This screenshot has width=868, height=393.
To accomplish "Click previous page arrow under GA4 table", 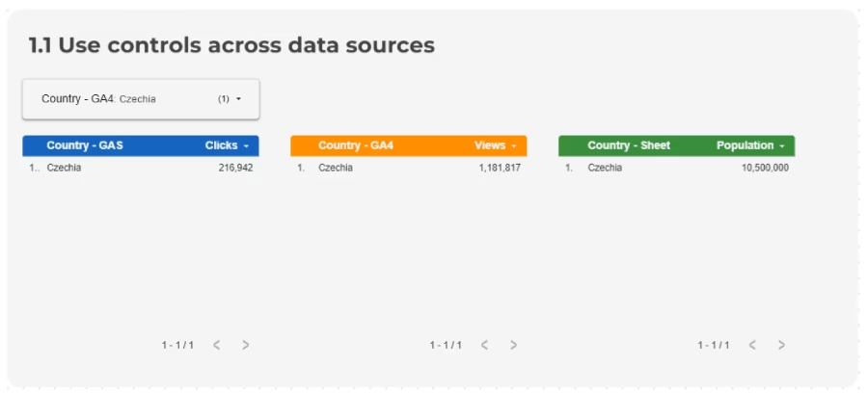I will [485, 345].
